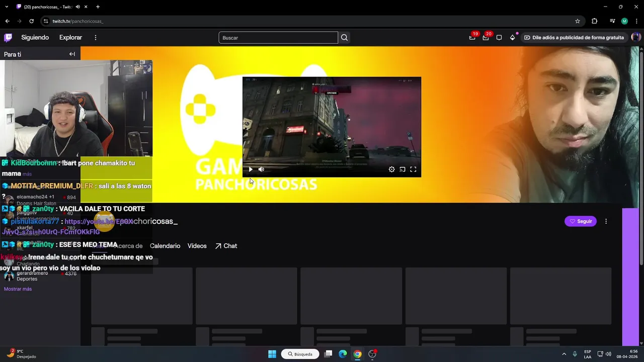Focus the Buscar search field
Screen dimensions: 644x362
[278, 38]
